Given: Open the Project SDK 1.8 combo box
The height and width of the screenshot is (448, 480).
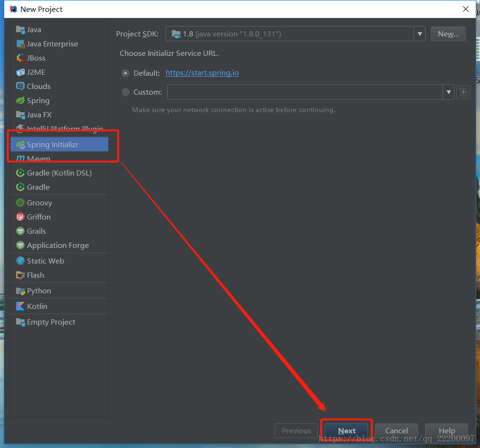Looking at the screenshot, I should click(x=295, y=34).
